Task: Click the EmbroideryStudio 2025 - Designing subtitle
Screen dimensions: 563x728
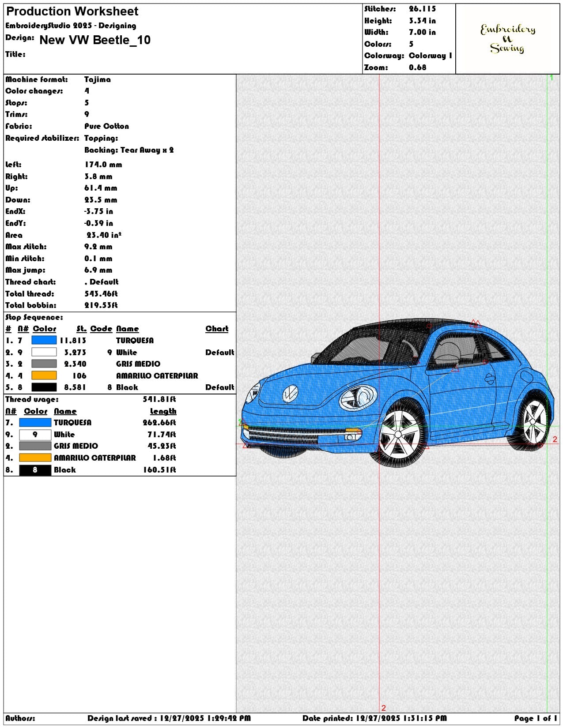Action: [71, 26]
